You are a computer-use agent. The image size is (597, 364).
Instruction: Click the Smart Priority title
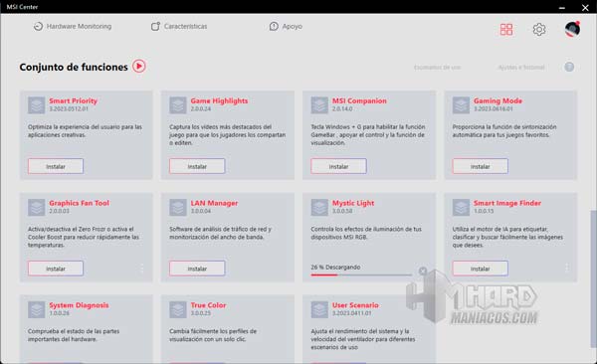[x=73, y=100]
